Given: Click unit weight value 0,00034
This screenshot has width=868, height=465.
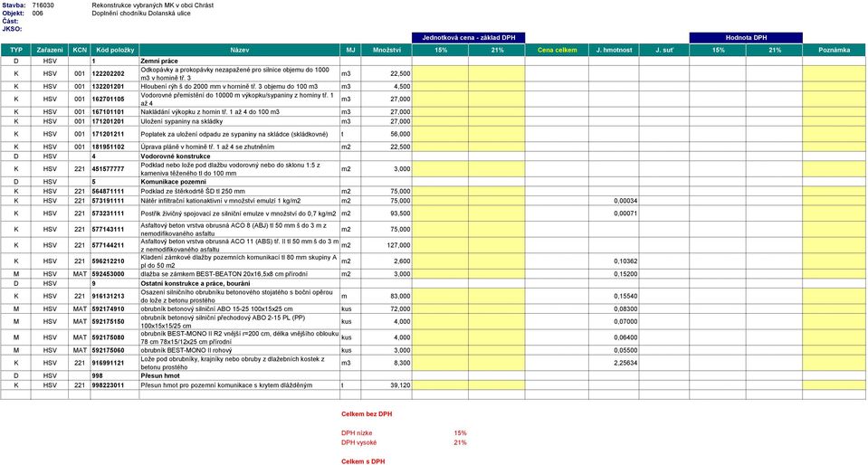Looking at the screenshot, I should (625, 201).
